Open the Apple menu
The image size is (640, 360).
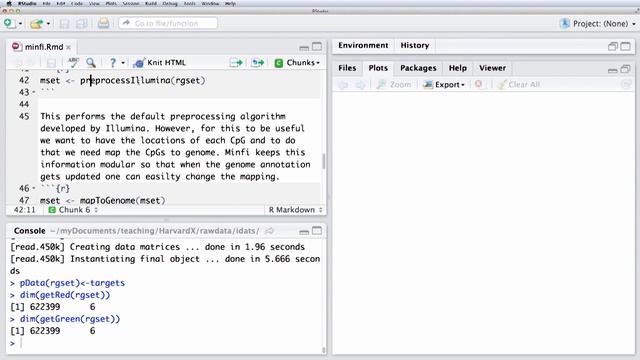[9, 3]
